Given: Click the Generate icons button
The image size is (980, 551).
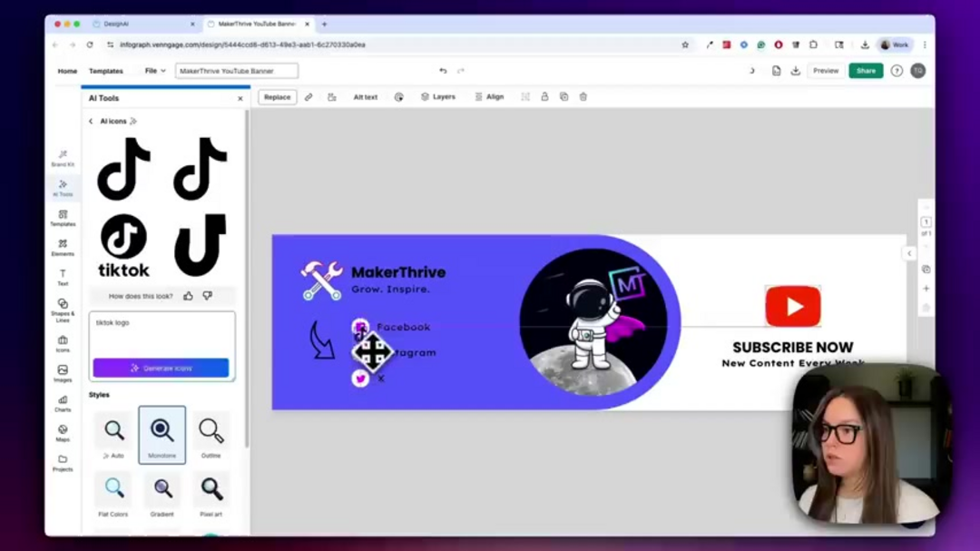Looking at the screenshot, I should 162,367.
